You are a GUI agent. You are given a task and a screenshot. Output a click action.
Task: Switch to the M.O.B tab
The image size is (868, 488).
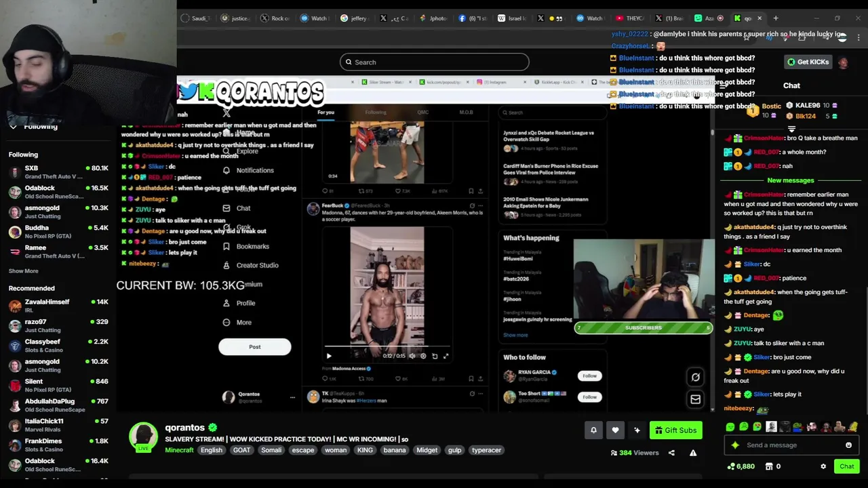click(x=466, y=113)
